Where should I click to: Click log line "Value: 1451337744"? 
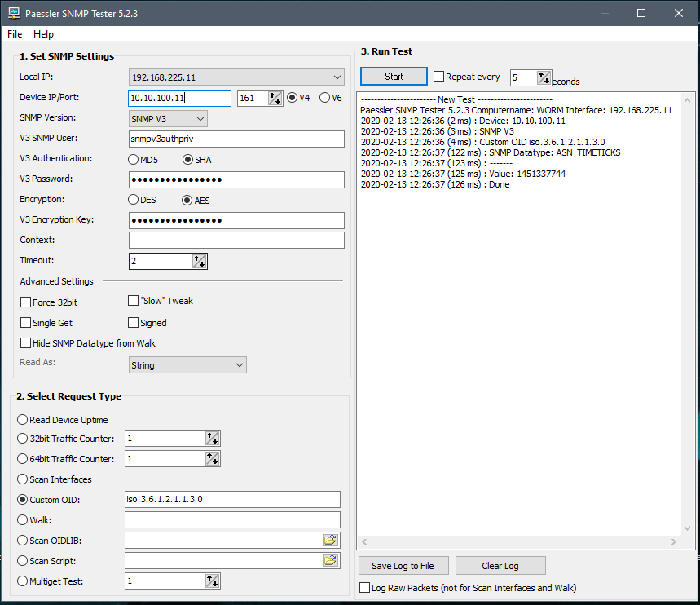[x=463, y=174]
